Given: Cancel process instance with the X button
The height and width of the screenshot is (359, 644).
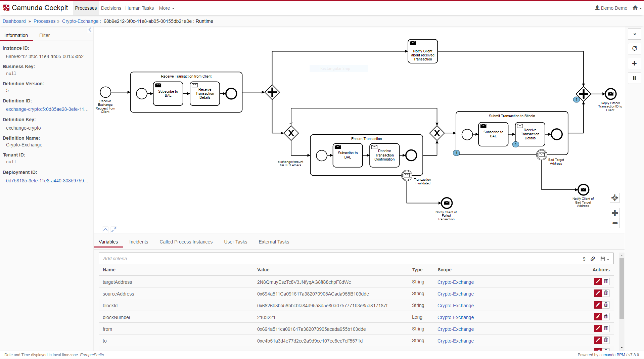Looking at the screenshot, I should [x=635, y=34].
